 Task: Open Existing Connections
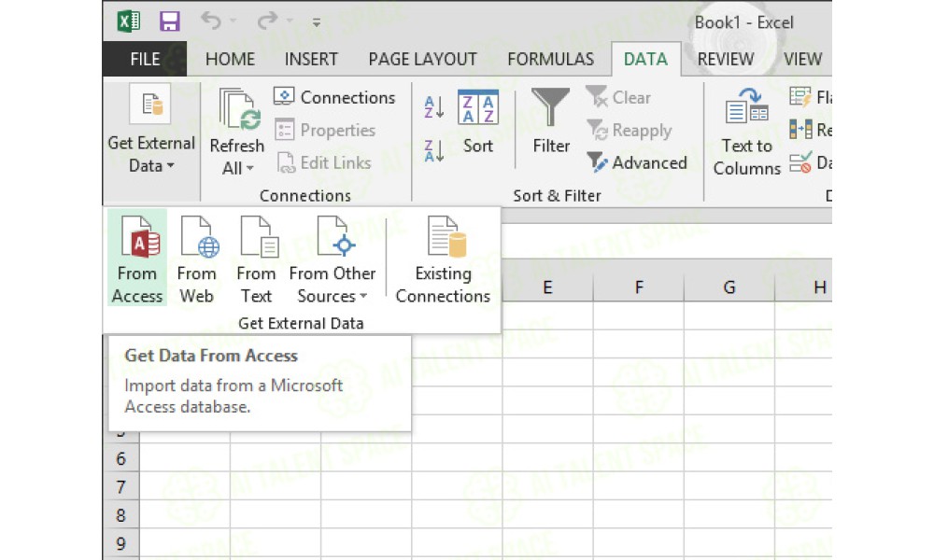point(443,259)
